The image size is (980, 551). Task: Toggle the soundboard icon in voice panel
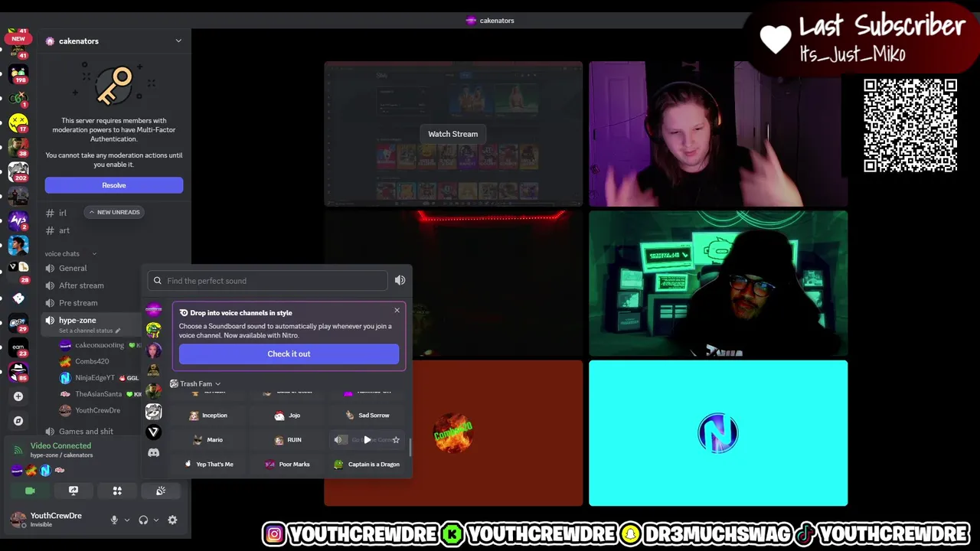click(161, 491)
